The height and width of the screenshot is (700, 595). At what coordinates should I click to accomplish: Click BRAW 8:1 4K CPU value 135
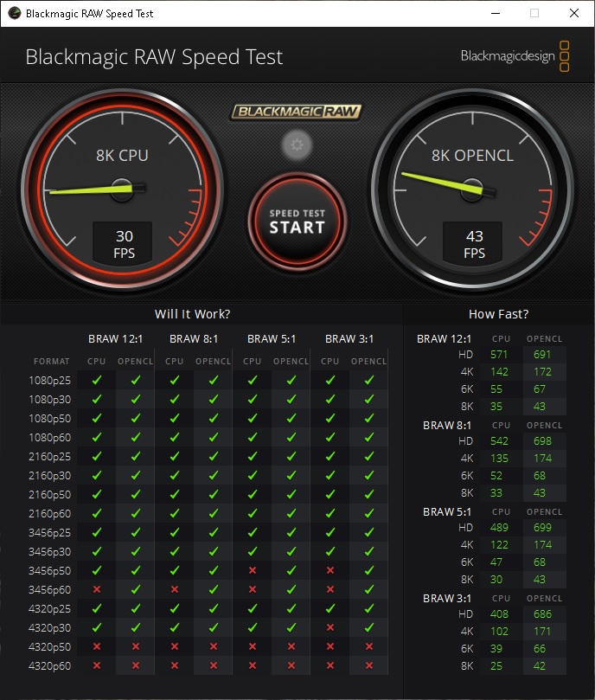(500, 459)
